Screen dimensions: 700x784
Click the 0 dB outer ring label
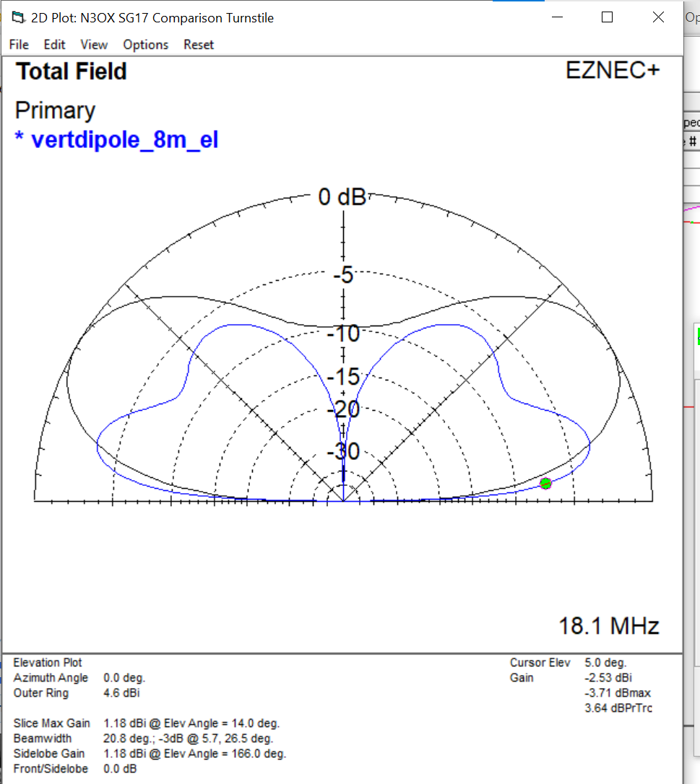point(342,196)
